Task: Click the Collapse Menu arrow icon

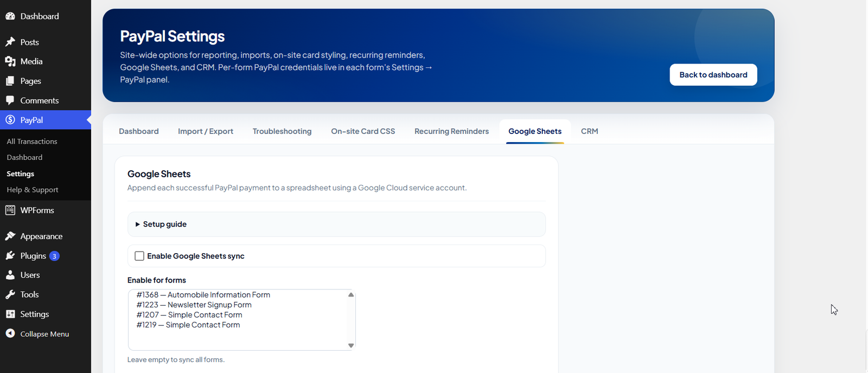Action: 10,333
